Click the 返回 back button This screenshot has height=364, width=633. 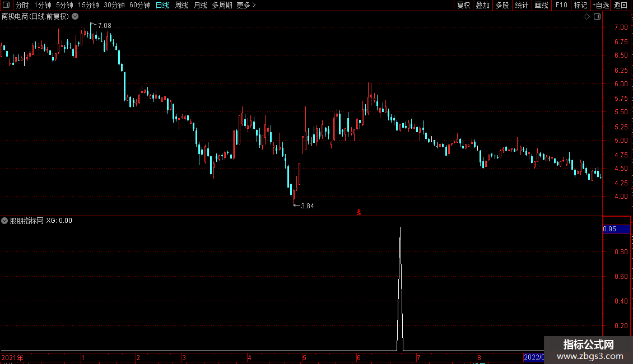(x=621, y=5)
